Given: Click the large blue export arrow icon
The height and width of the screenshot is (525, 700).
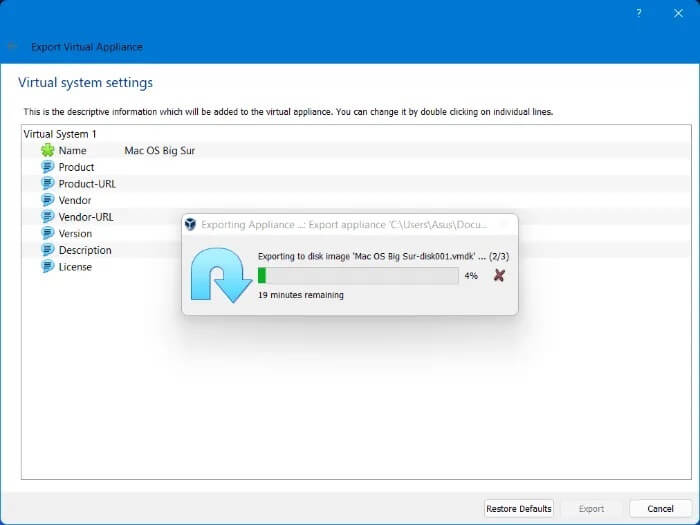Looking at the screenshot, I should pyautogui.click(x=220, y=274).
